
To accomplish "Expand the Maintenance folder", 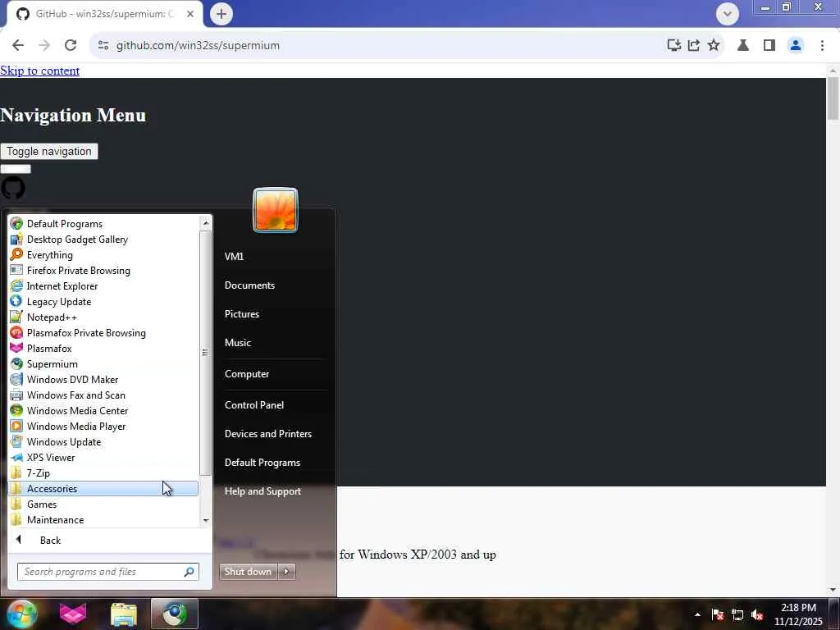I will coord(103,519).
